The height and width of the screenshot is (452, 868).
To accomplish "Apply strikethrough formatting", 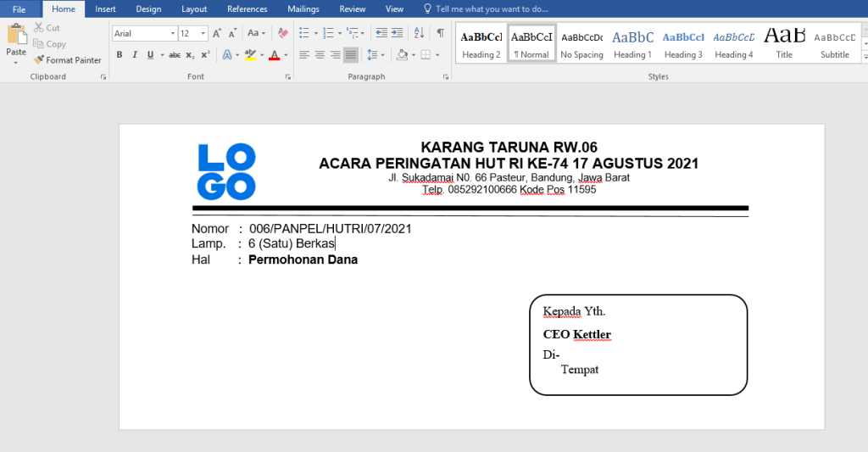I will coord(175,55).
